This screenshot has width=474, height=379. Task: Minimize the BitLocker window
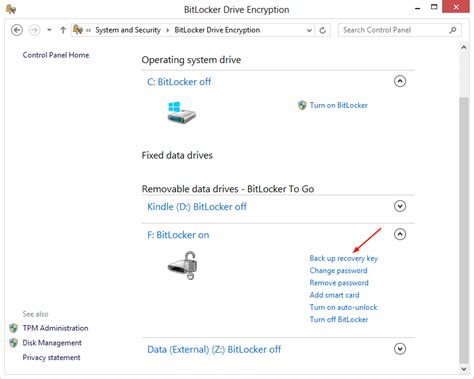[x=417, y=8]
